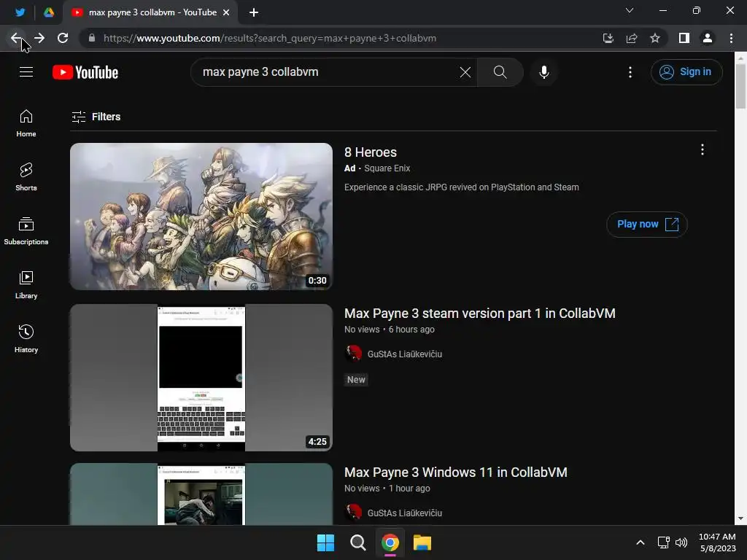
Task: Open GuStAs Liaūkevičiu channel under Windows 11 video
Action: tap(404, 513)
